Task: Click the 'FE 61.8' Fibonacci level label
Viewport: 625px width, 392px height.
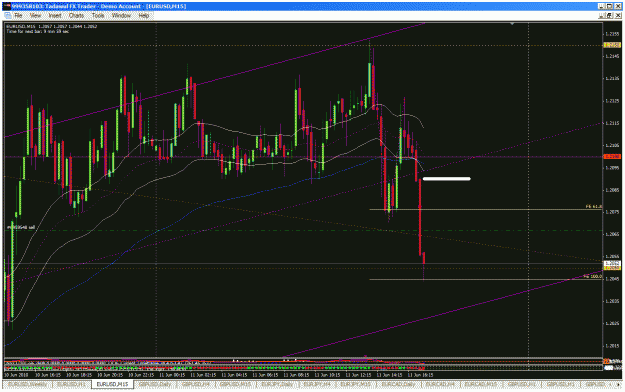Action: point(594,207)
